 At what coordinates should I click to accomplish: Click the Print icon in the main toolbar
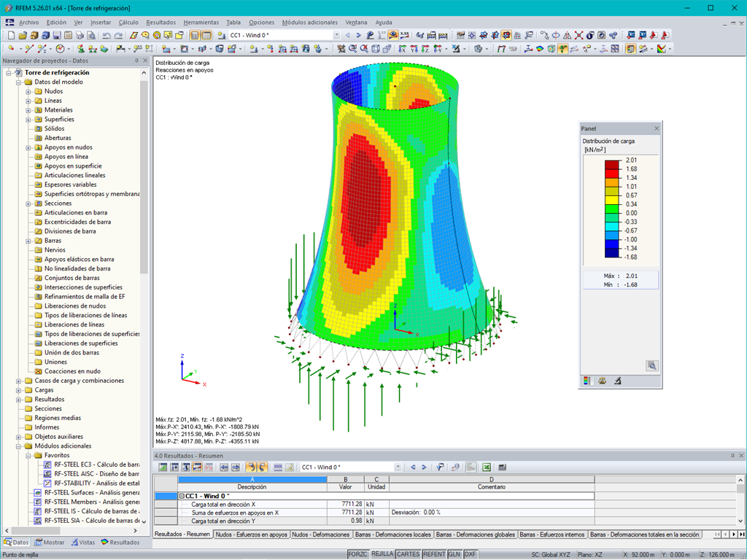(80, 35)
